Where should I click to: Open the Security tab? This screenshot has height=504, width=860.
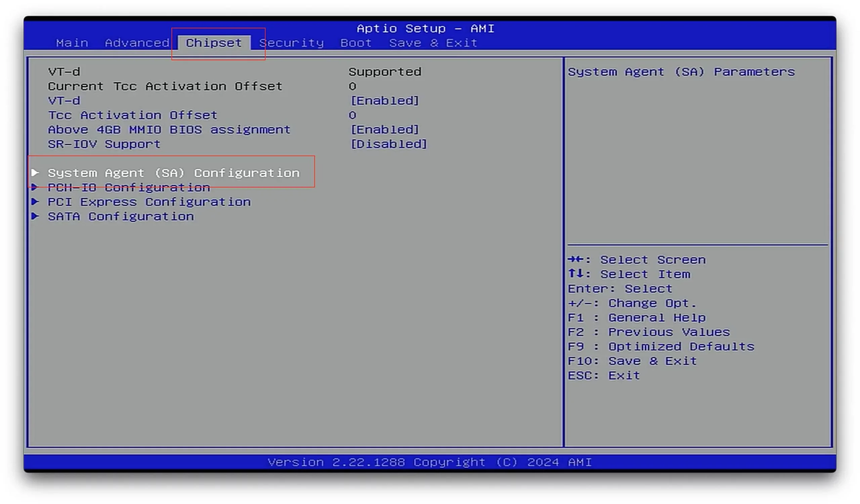pyautogui.click(x=291, y=43)
